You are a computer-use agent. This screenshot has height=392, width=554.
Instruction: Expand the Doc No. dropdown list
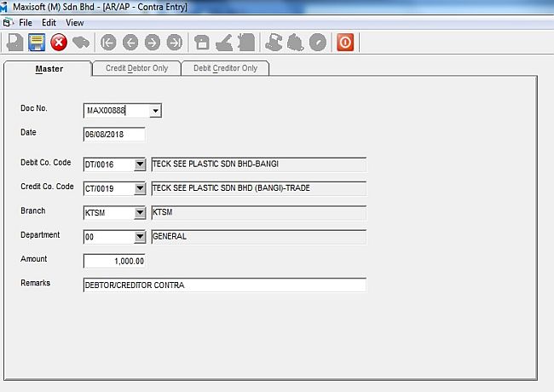(155, 111)
